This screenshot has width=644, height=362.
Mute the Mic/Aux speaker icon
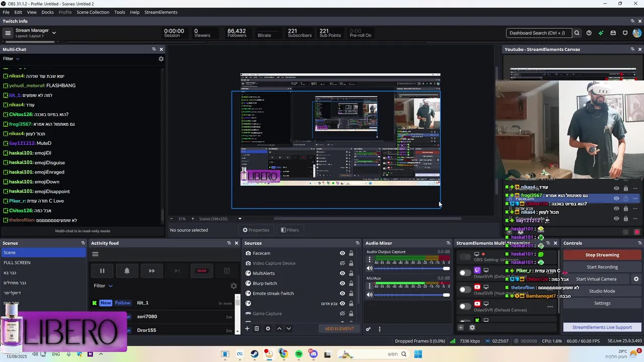(x=370, y=295)
